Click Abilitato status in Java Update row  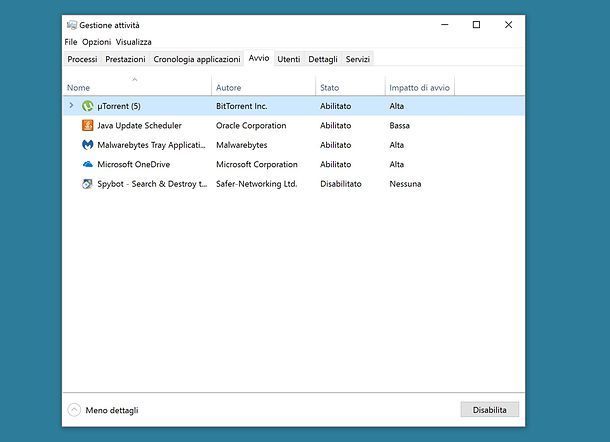coord(335,125)
